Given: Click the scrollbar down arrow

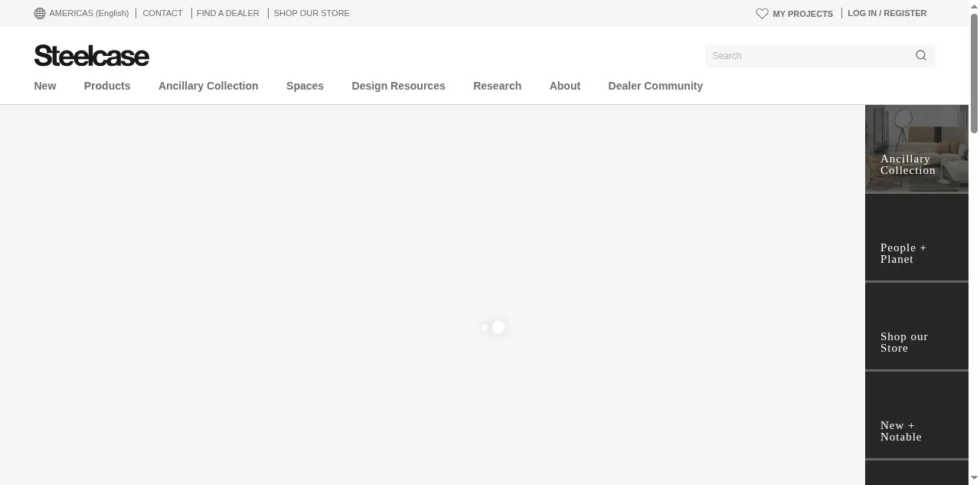Looking at the screenshot, I should point(974,479).
